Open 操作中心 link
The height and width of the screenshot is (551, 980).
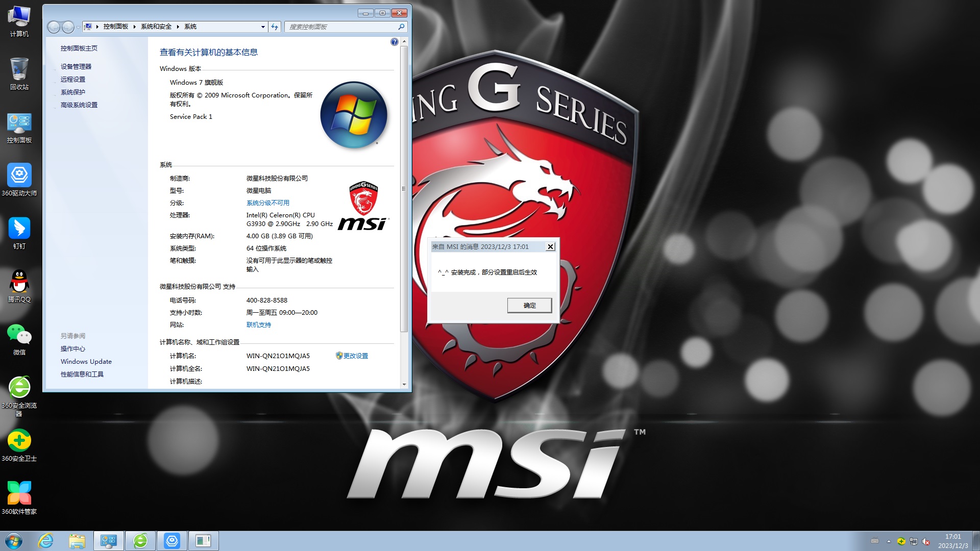pos(73,349)
